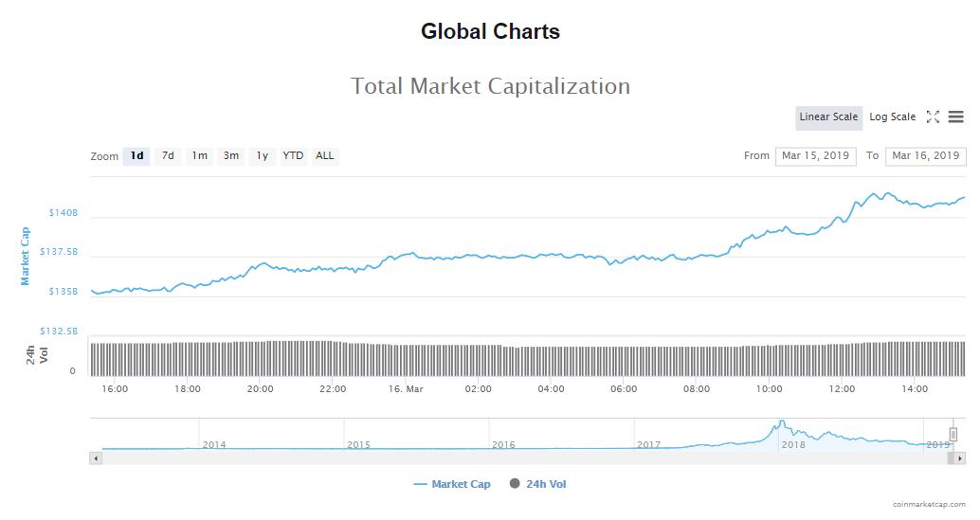Open the coinmarketcap.com credit link

click(929, 505)
